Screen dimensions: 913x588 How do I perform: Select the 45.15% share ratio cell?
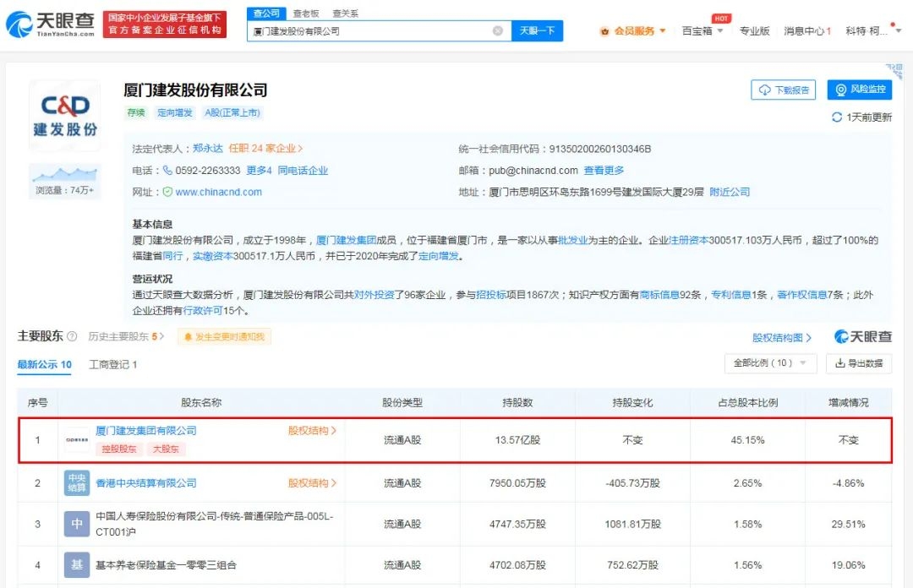[x=747, y=440]
